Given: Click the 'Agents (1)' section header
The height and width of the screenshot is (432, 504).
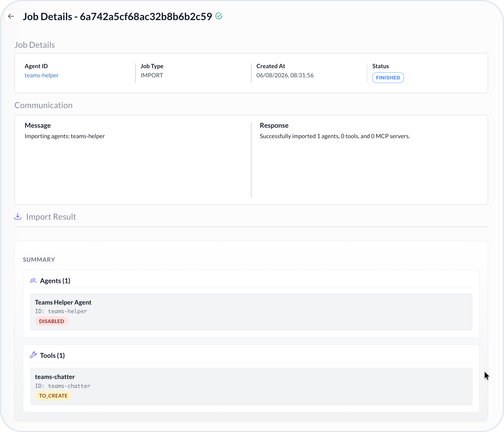Looking at the screenshot, I should click(x=55, y=281).
